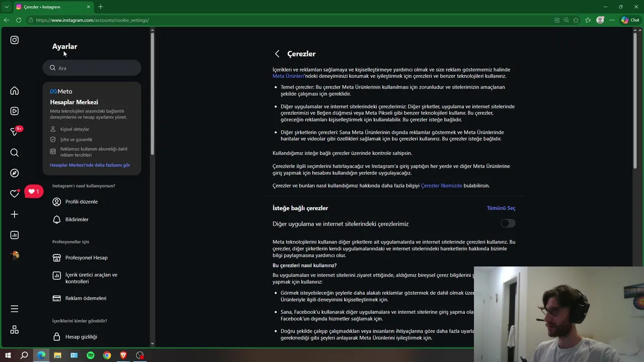Click Bu çerezleri nasıl kullanırız? heading
Viewport: 644px width, 362px height.
[x=305, y=265]
